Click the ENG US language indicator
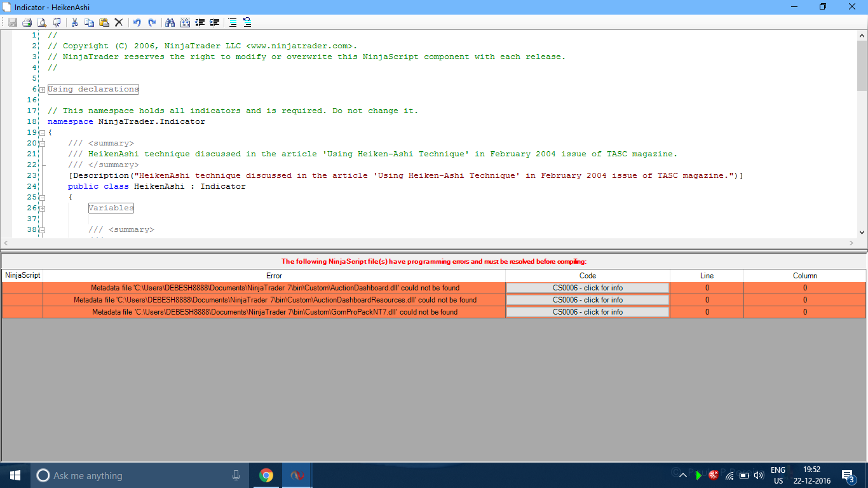Image resolution: width=868 pixels, height=488 pixels. [778, 475]
